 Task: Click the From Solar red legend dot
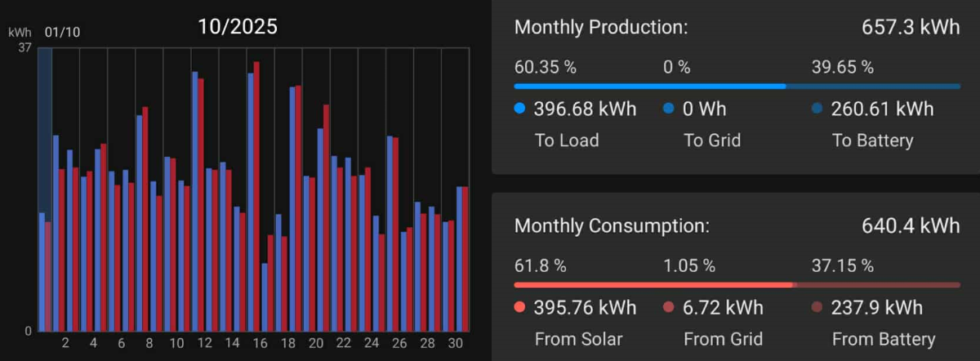coord(520,308)
